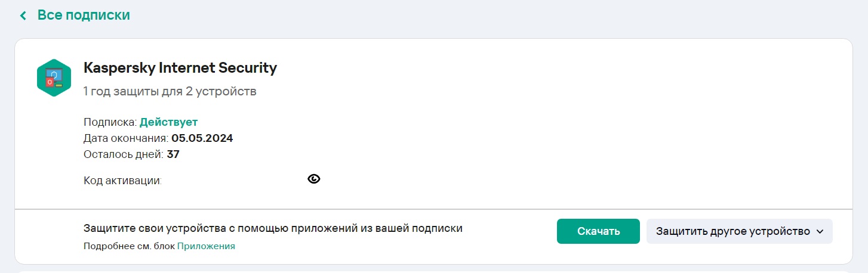Open the Приложения link
Screen dimensions: 868x273
coord(206,246)
